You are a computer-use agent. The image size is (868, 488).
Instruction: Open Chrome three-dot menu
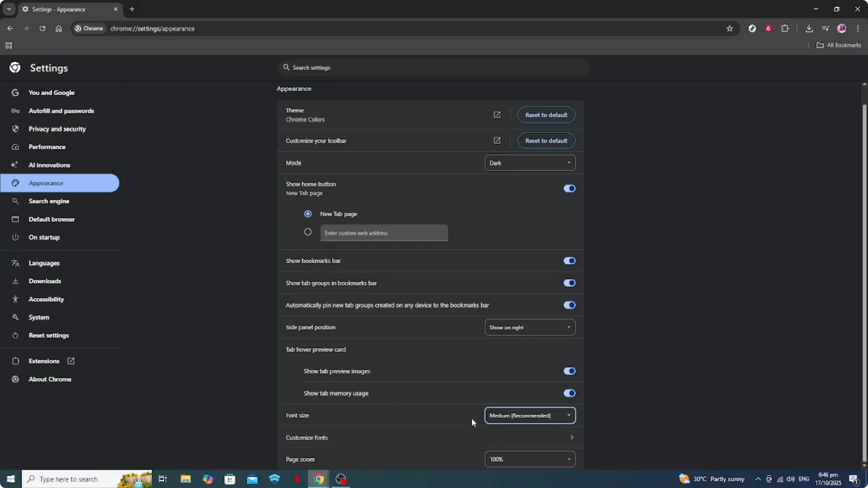(x=858, y=29)
